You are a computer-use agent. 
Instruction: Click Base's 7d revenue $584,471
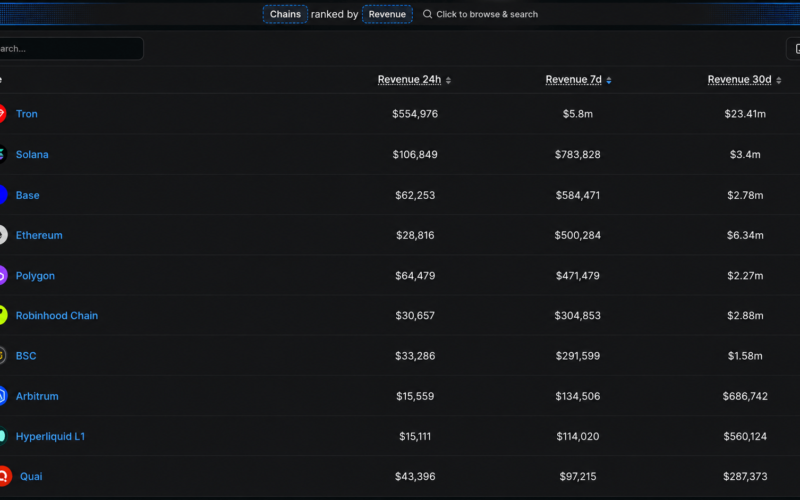578,195
